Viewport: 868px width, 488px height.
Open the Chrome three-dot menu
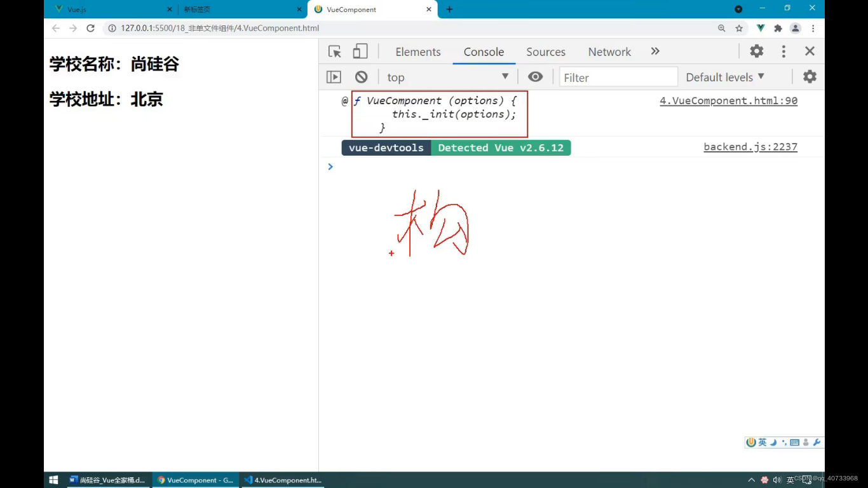click(813, 28)
